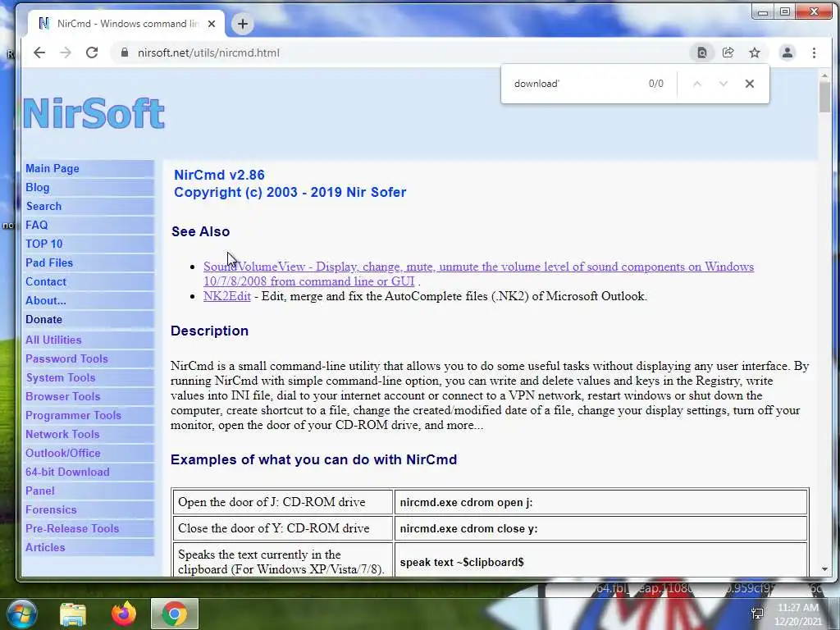Open a new tab with the plus button
Image resolution: width=840 pixels, height=630 pixels.
[x=243, y=24]
